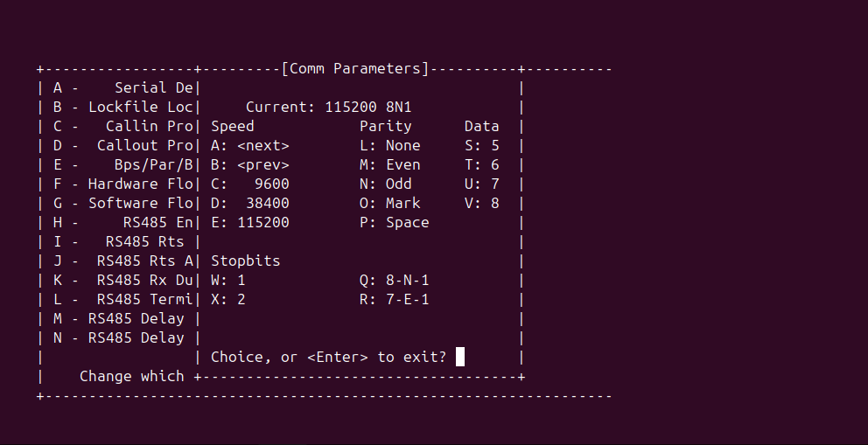Set stopbits to 2

tap(228, 299)
